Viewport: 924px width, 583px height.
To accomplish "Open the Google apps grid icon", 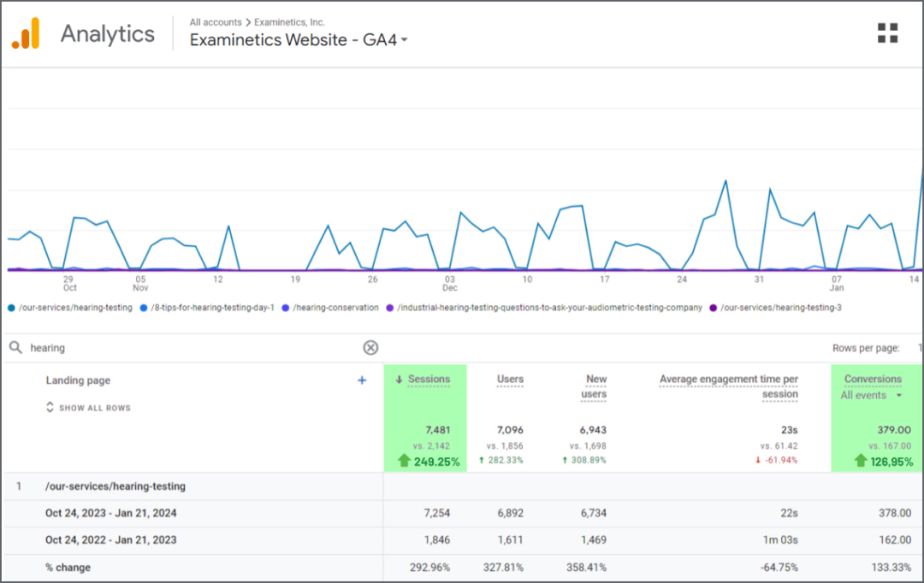I will coord(887,32).
